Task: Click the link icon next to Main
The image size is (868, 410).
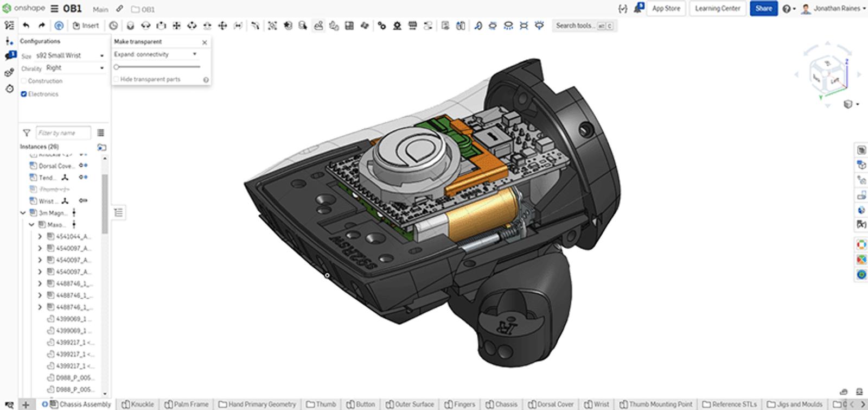Action: click(x=119, y=9)
